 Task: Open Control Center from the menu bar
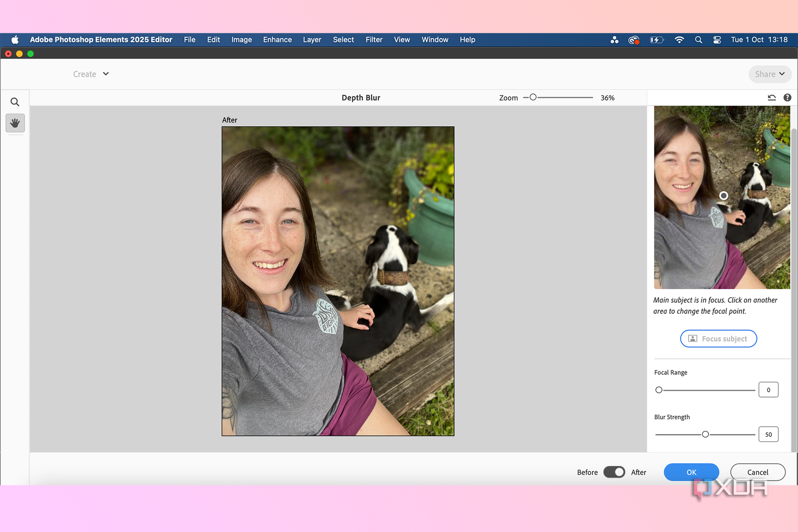pyautogui.click(x=717, y=40)
